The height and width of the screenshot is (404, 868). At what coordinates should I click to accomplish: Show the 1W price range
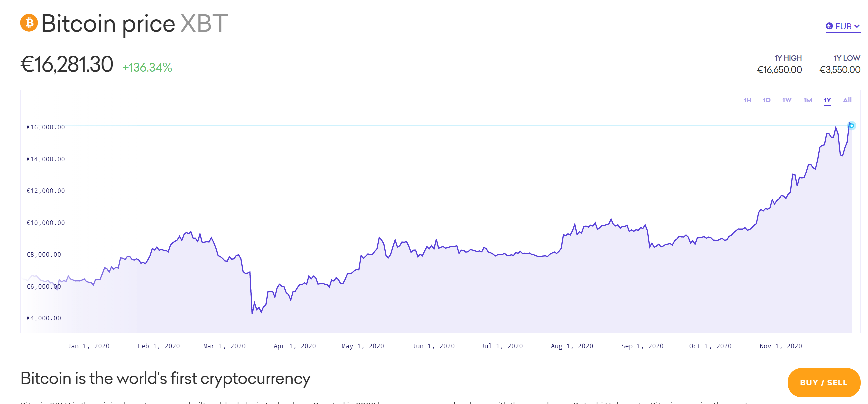point(787,100)
